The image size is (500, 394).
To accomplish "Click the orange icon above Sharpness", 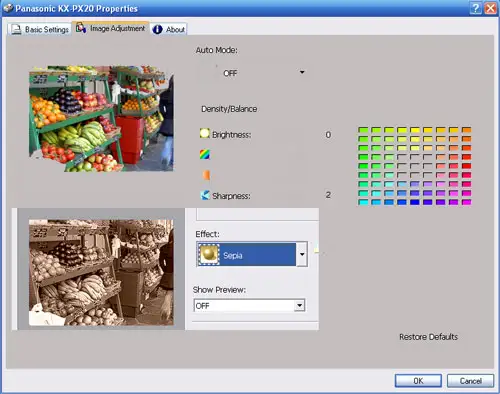I will tap(206, 175).
